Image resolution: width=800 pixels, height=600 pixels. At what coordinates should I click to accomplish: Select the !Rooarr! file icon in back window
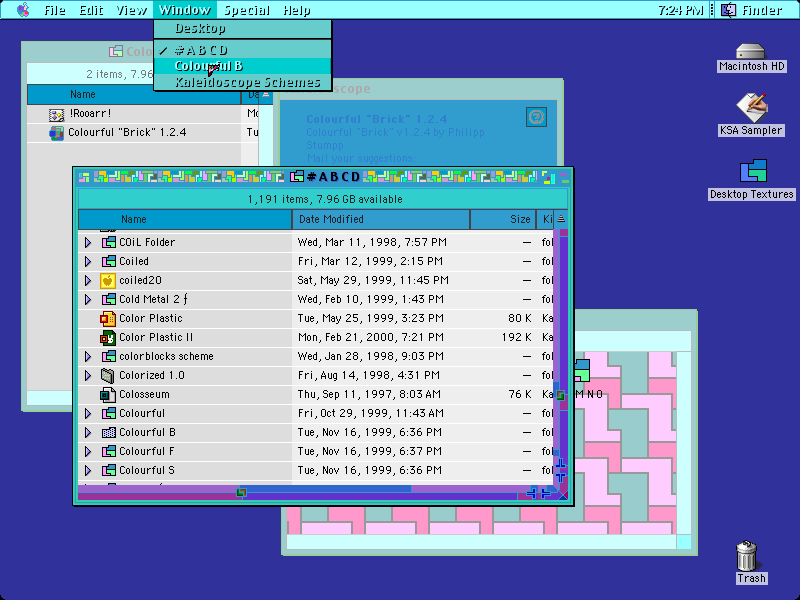[x=56, y=114]
